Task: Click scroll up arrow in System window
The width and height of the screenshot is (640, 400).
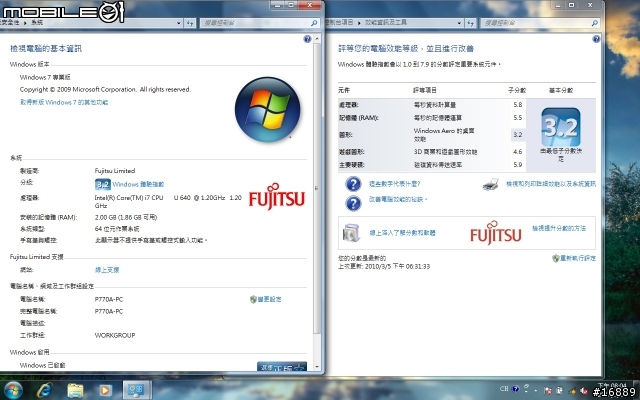Action: tap(318, 39)
